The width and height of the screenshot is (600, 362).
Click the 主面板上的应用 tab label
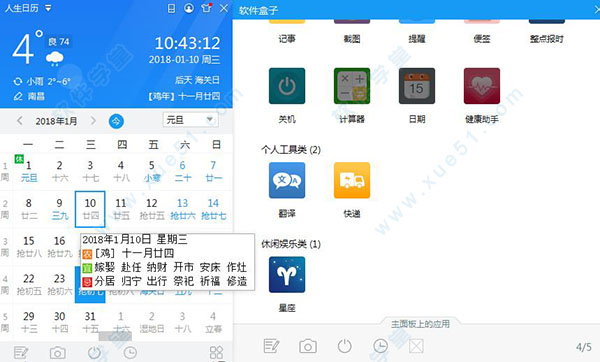(x=420, y=324)
